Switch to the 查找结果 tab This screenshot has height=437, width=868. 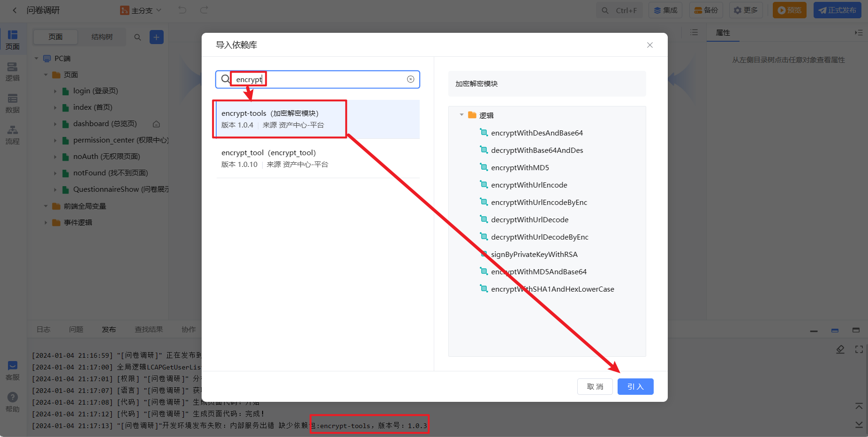[x=149, y=330]
